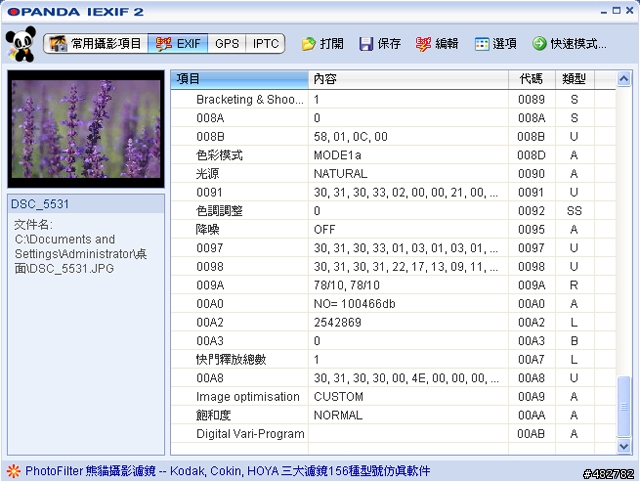
Task: Sort by the 類型 column header
Action: click(574, 79)
